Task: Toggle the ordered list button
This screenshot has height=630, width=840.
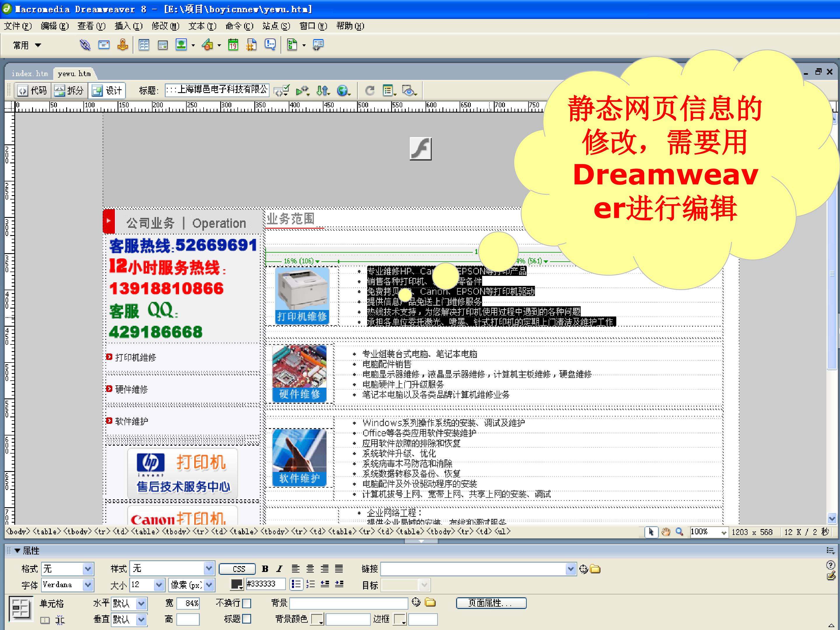Action: click(x=311, y=584)
